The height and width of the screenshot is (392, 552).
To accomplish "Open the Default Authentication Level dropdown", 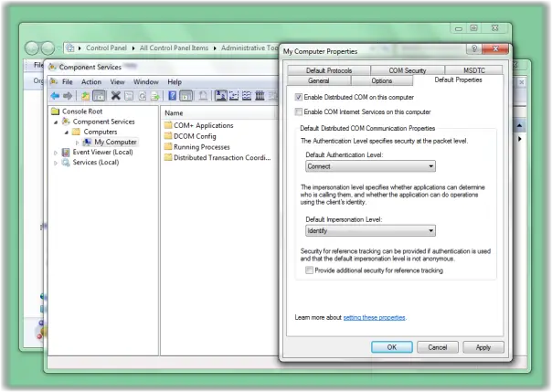I will 370,166.
